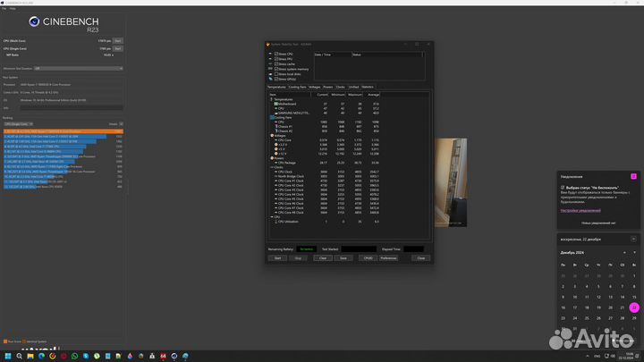Launch Microsoft Edge from the taskbar

coord(41,356)
